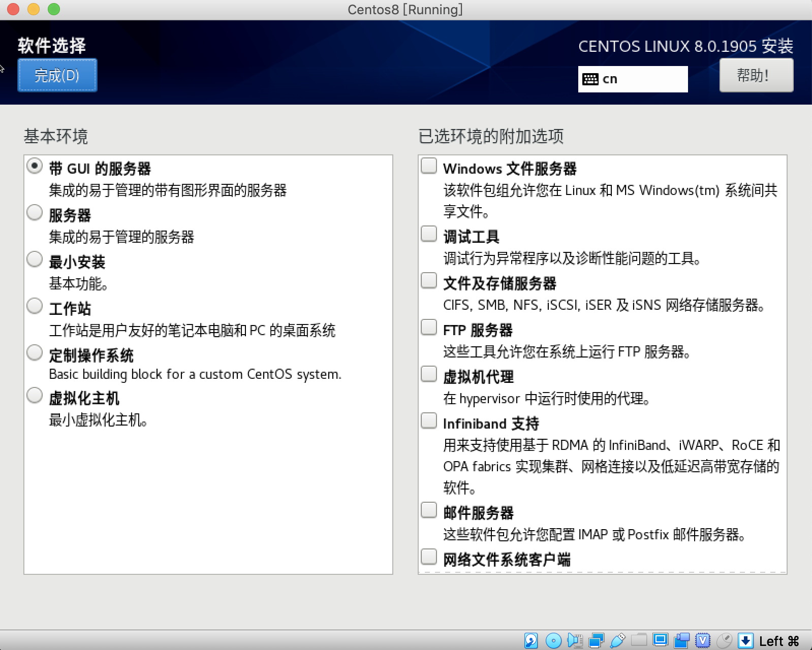Enable 邮件服务器 checkbox
The height and width of the screenshot is (650, 812).
coord(429,510)
